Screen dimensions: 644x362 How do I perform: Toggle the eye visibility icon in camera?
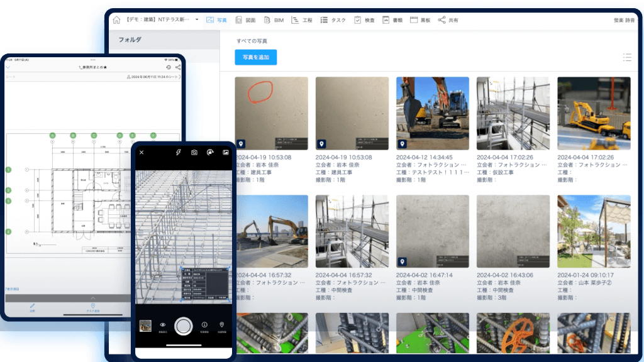click(162, 324)
